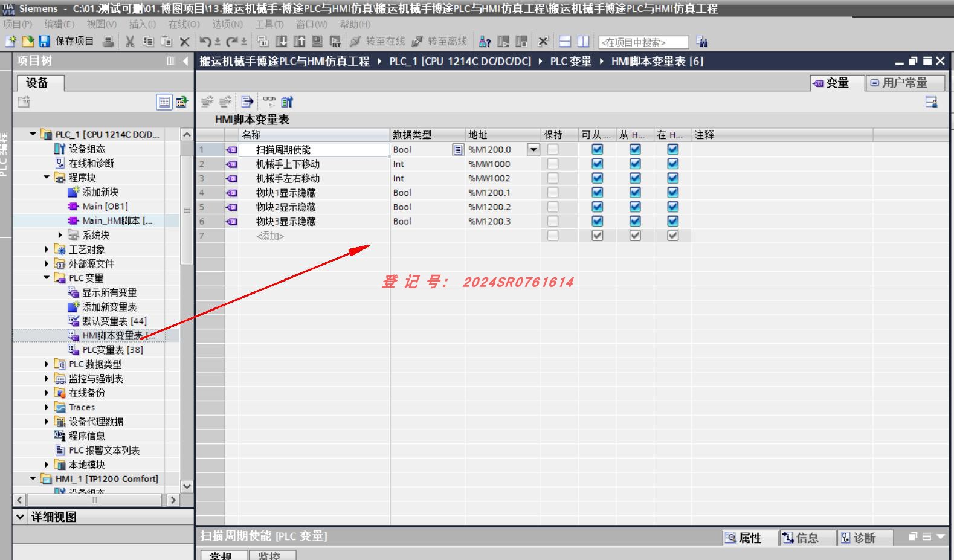Open Main [OB1] block in tree
The image size is (954, 560).
(x=105, y=207)
